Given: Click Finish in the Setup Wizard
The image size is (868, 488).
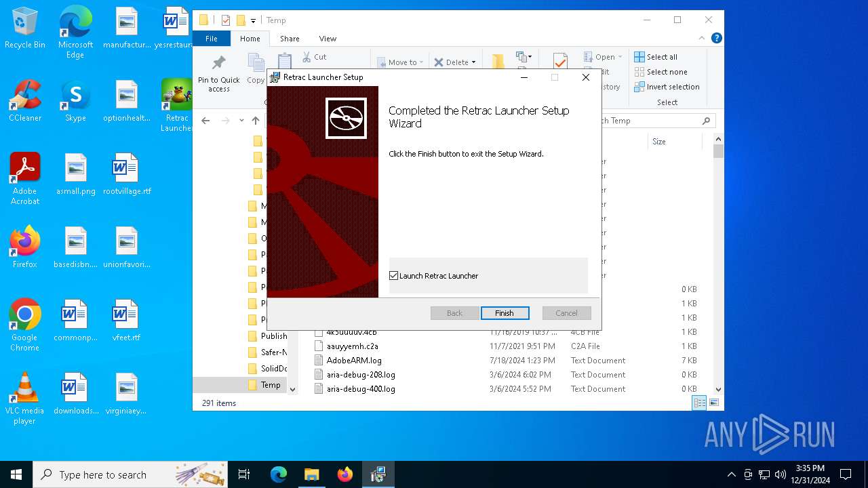Looking at the screenshot, I should point(505,313).
